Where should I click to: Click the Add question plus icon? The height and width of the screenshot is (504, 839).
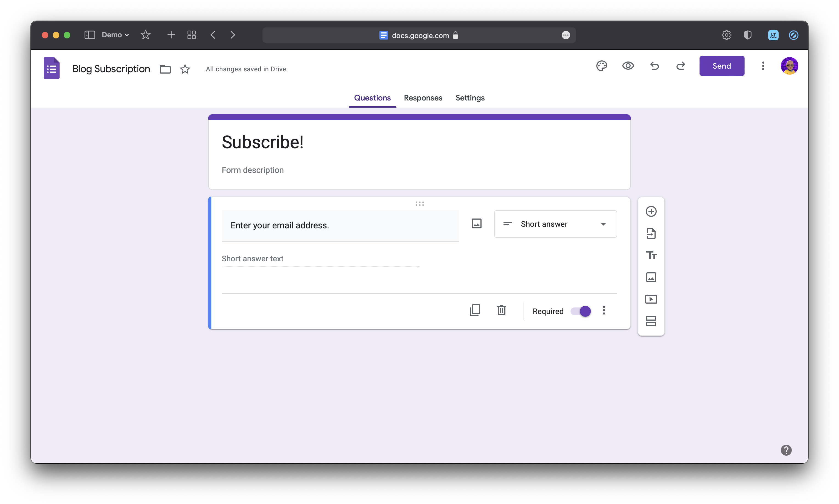651,212
